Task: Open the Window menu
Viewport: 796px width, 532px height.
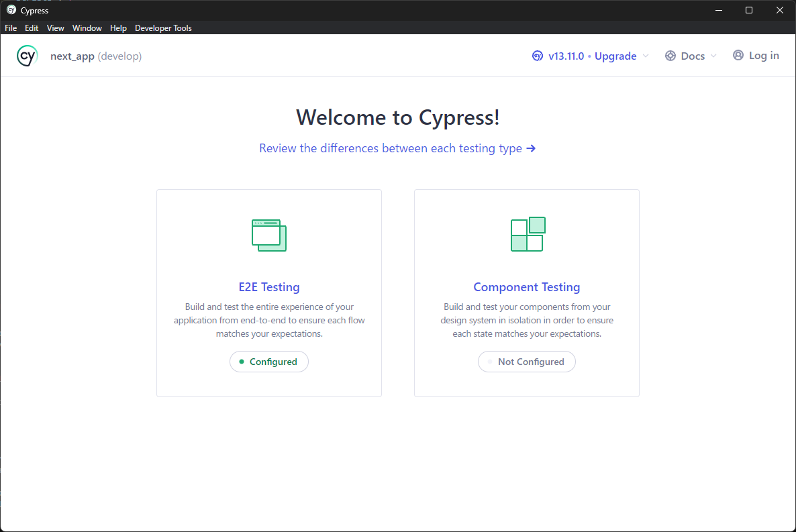Action: pyautogui.click(x=87, y=28)
